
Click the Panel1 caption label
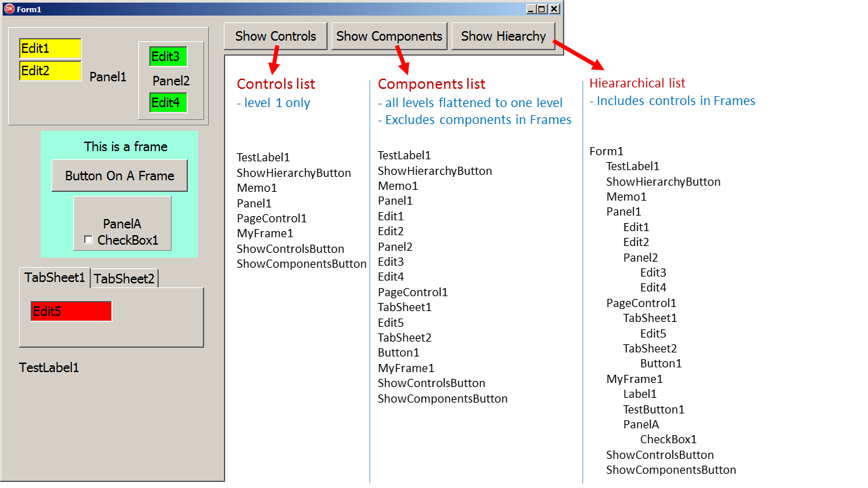[108, 77]
